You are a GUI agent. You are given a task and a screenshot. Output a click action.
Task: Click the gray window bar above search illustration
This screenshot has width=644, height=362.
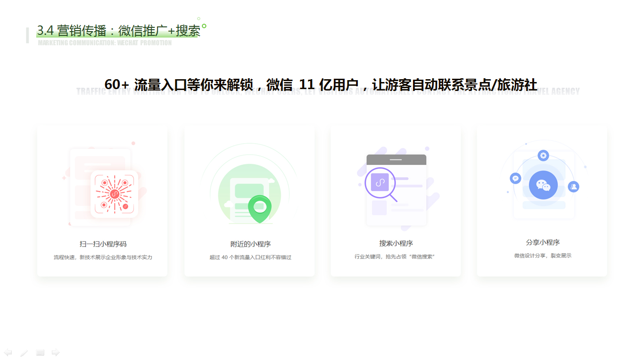(x=396, y=160)
